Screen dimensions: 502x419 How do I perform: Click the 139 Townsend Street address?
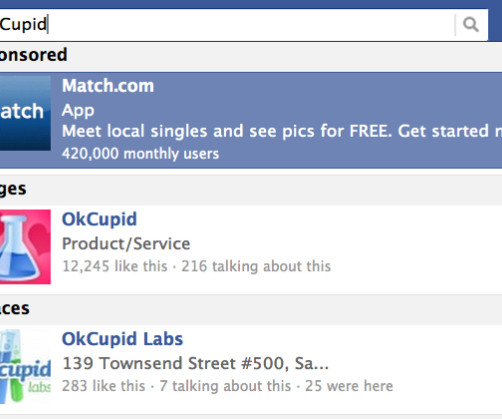click(x=195, y=363)
